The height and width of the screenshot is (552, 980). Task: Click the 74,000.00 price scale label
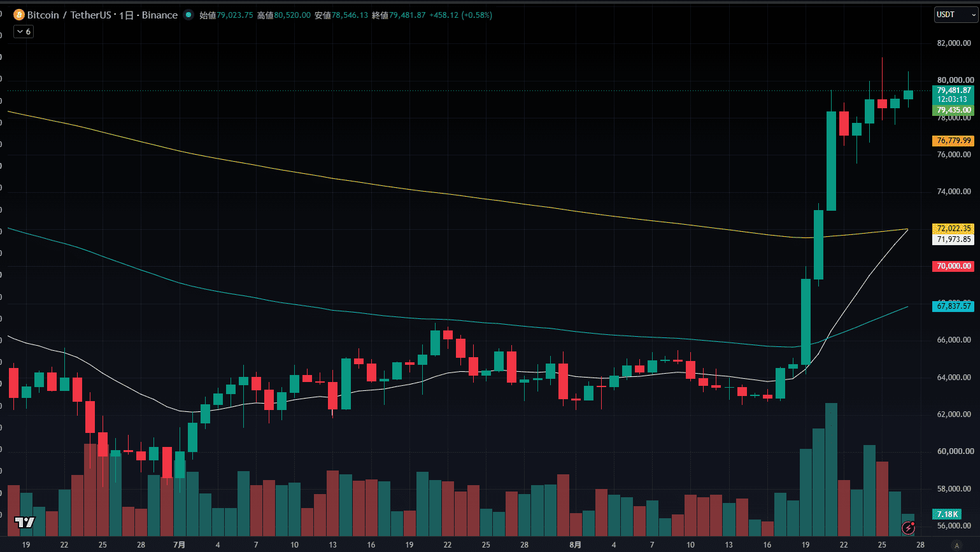[x=954, y=192]
